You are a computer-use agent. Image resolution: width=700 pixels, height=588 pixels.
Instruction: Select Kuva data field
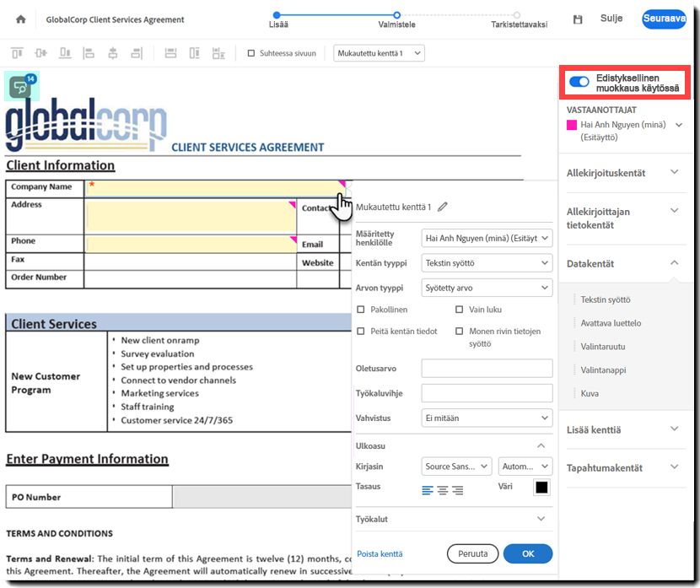click(x=590, y=393)
